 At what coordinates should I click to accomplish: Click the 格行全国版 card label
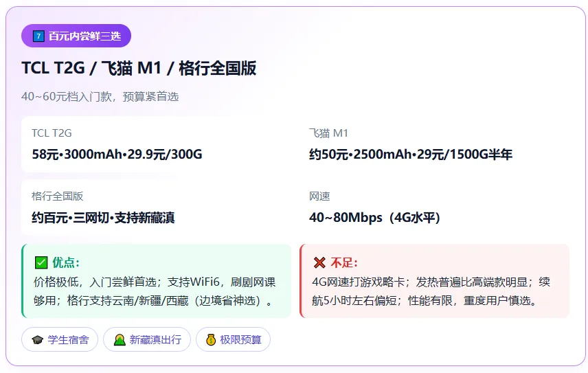pos(58,196)
